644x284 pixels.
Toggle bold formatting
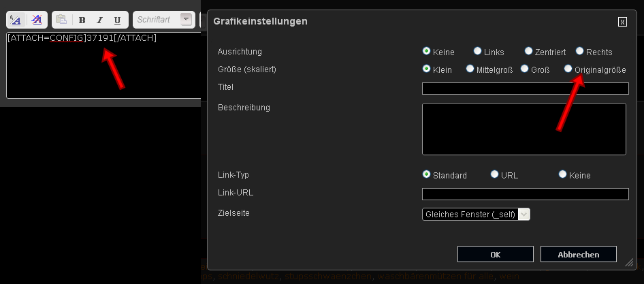(82, 20)
